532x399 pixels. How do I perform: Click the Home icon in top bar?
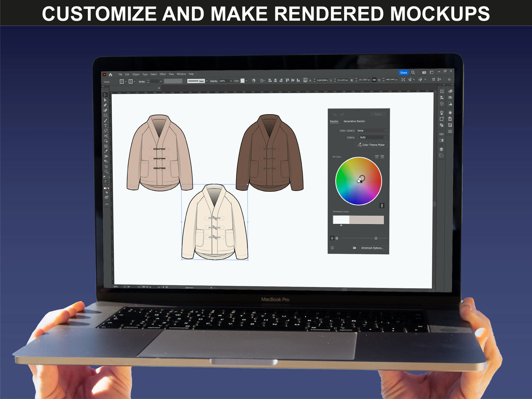[x=110, y=74]
